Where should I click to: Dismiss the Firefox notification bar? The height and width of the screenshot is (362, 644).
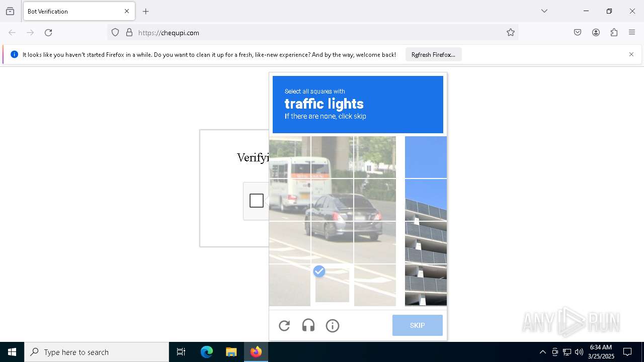point(631,54)
